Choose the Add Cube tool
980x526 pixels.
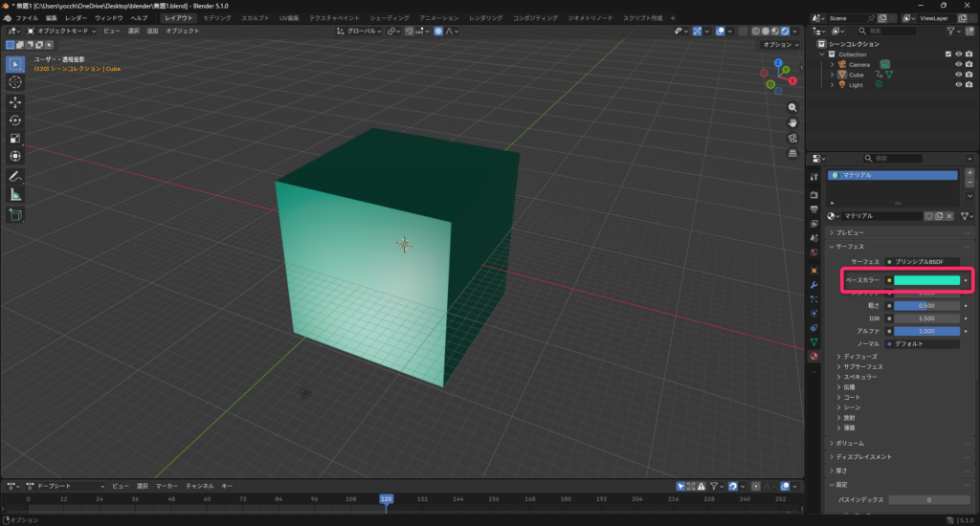(15, 215)
